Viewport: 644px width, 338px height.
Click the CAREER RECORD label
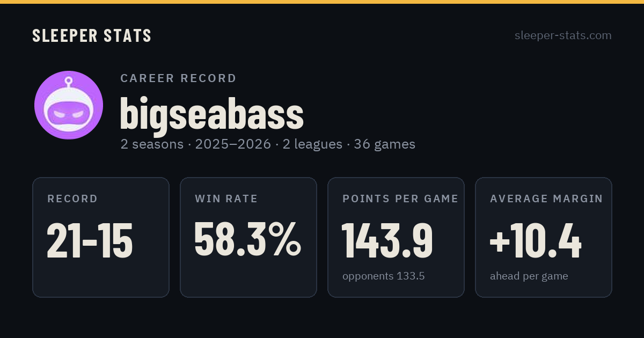point(178,78)
